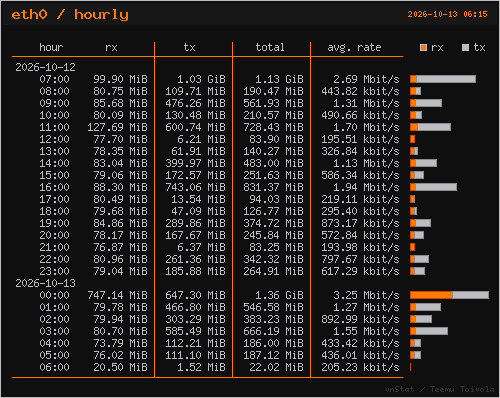Click the rate 205.23 kbit/s
The image size is (500, 398).
[x=360, y=367]
